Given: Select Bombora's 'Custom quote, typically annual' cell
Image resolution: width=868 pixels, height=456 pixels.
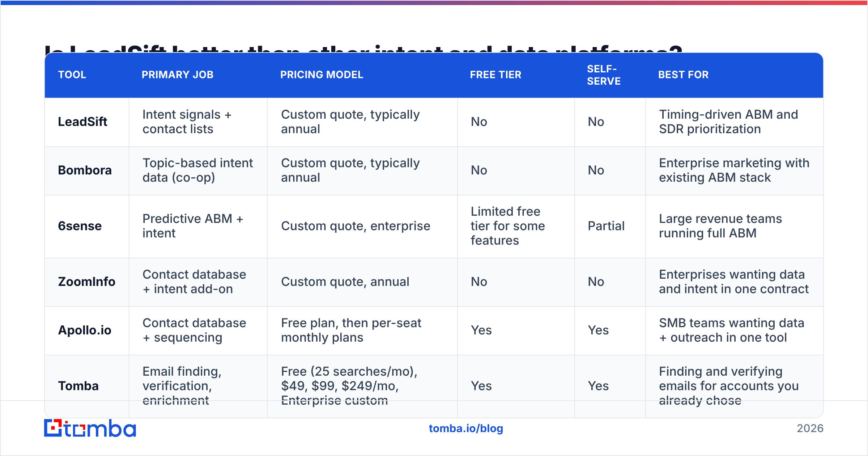Looking at the screenshot, I should (x=362, y=170).
